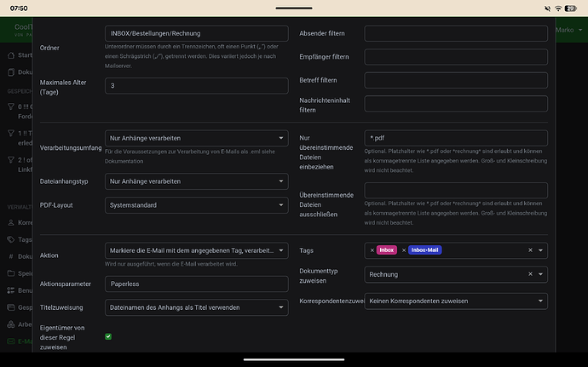Screen dimensions: 588x367
Task: Remove the Inbox-Mail tag chip
Action: (404, 250)
